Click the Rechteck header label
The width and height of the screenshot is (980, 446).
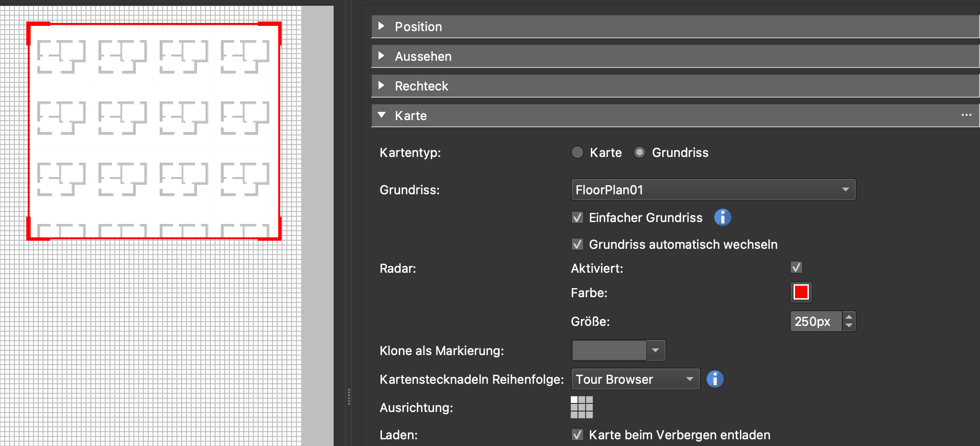421,86
